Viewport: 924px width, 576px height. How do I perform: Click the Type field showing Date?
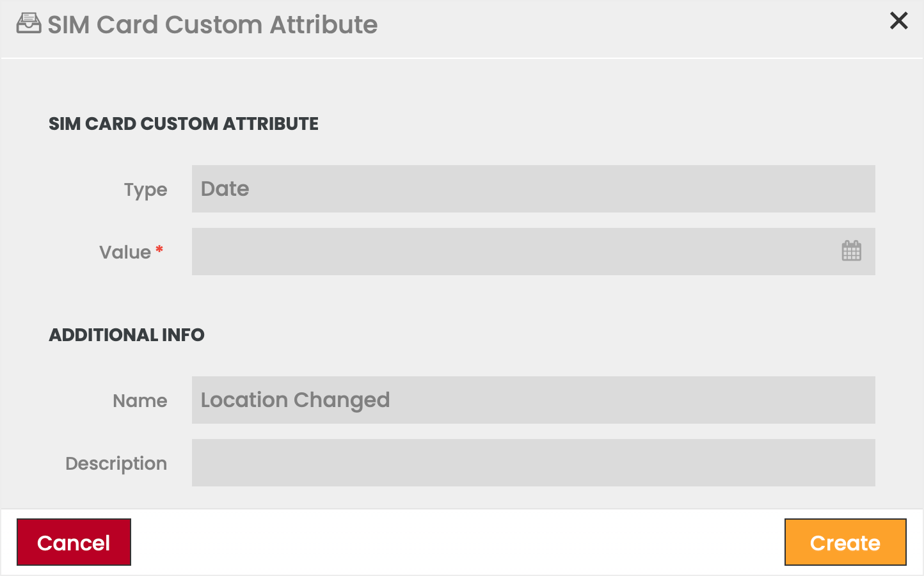pos(533,189)
